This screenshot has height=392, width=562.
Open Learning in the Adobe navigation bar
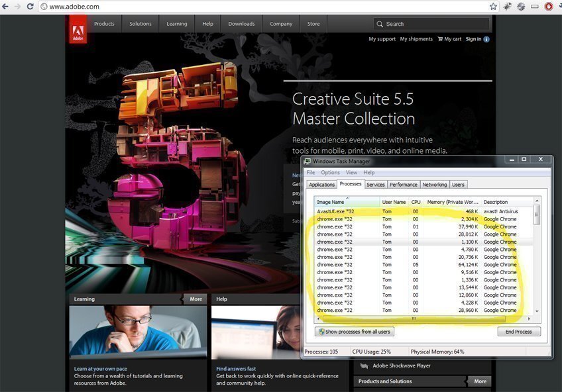(x=177, y=24)
